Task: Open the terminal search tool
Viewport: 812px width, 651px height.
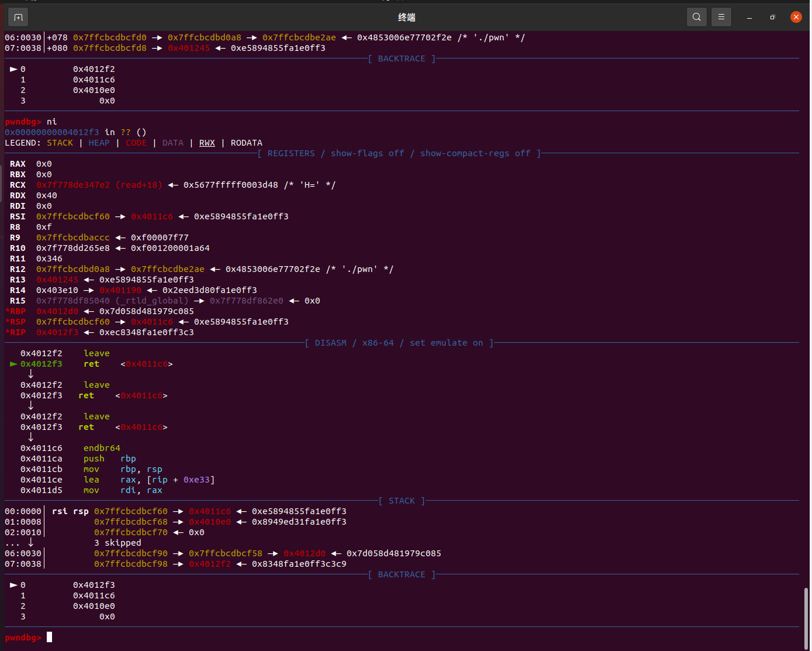Action: tap(697, 17)
